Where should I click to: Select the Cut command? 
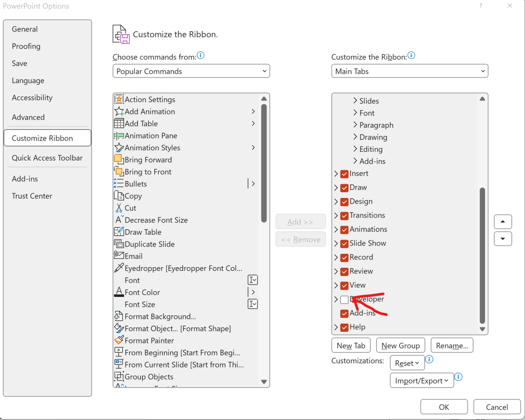click(x=130, y=208)
